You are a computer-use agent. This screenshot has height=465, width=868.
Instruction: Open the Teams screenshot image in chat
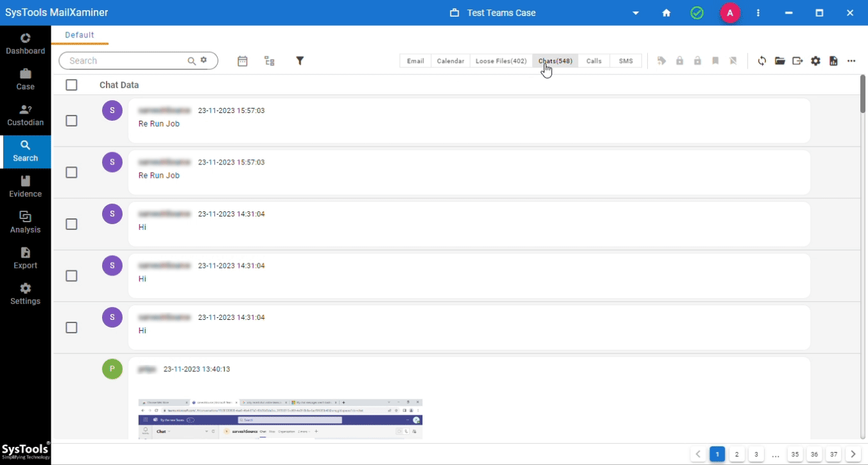(x=281, y=419)
